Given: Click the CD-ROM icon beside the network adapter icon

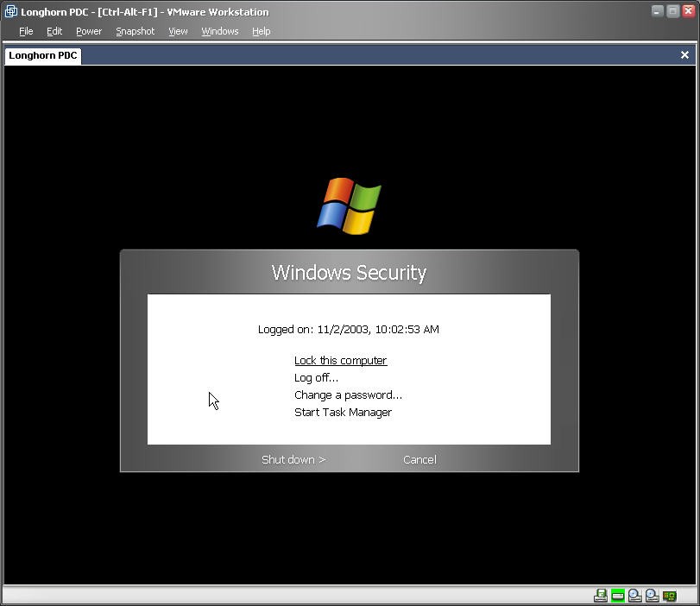Looking at the screenshot, I should pos(653,596).
